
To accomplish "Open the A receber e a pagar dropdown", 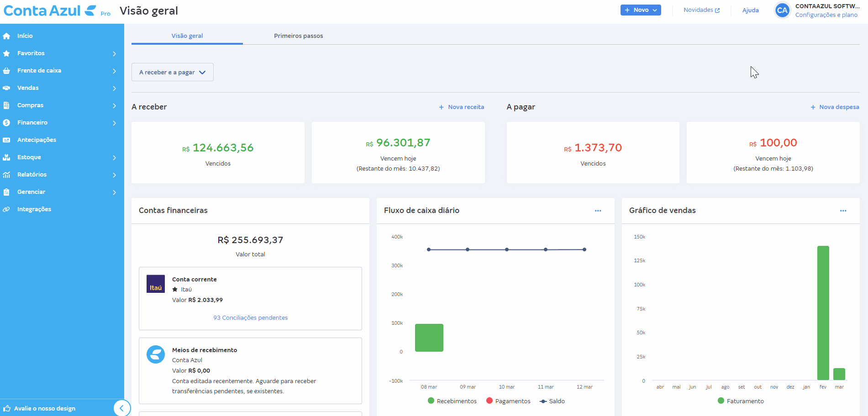I will click(173, 72).
